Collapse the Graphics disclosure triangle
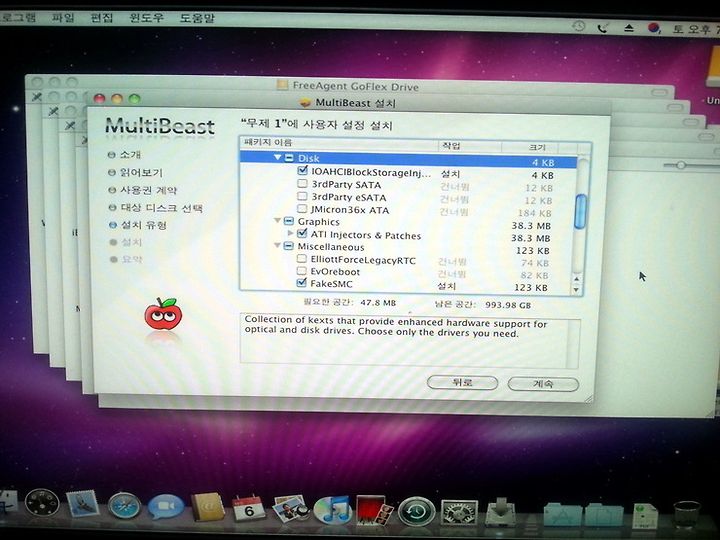The height and width of the screenshot is (540, 720). pyautogui.click(x=277, y=221)
